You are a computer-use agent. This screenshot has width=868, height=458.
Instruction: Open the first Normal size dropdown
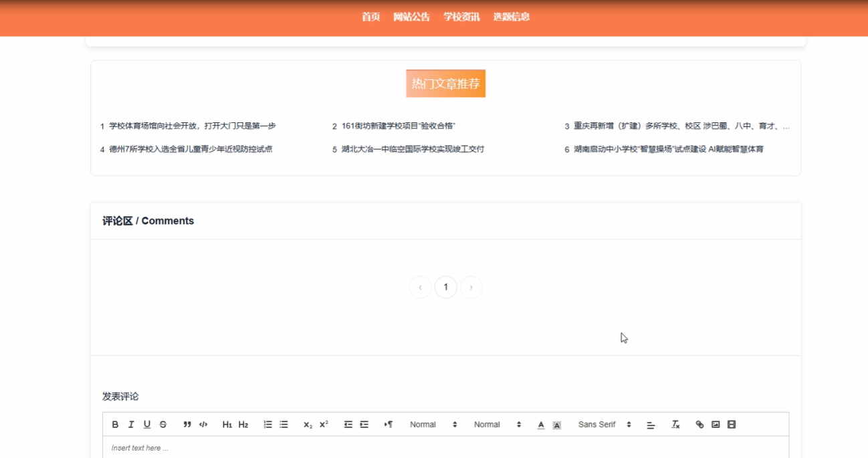(433, 425)
